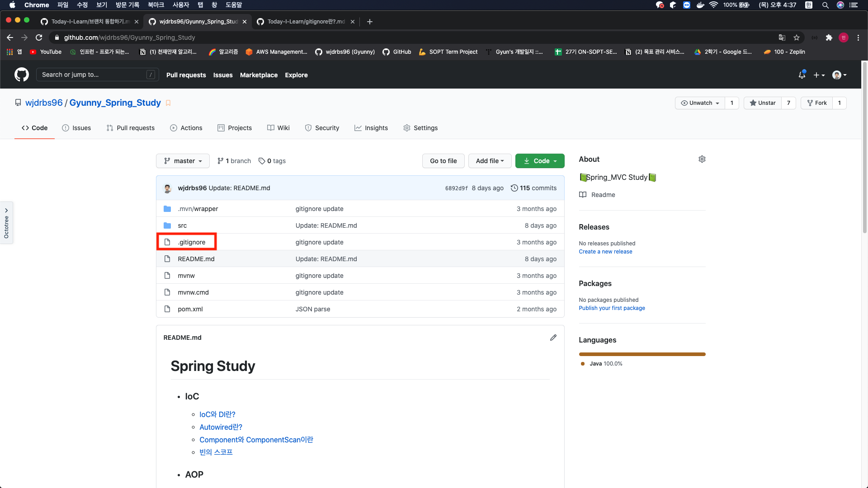Reload the page using the refresh icon
Viewport: 868px width, 488px height.
point(39,38)
